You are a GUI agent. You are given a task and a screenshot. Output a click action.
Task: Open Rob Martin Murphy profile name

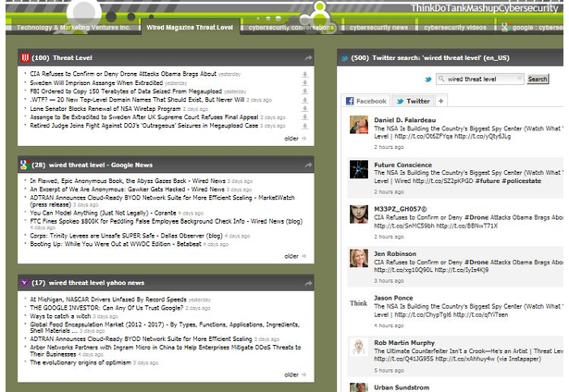[404, 343]
